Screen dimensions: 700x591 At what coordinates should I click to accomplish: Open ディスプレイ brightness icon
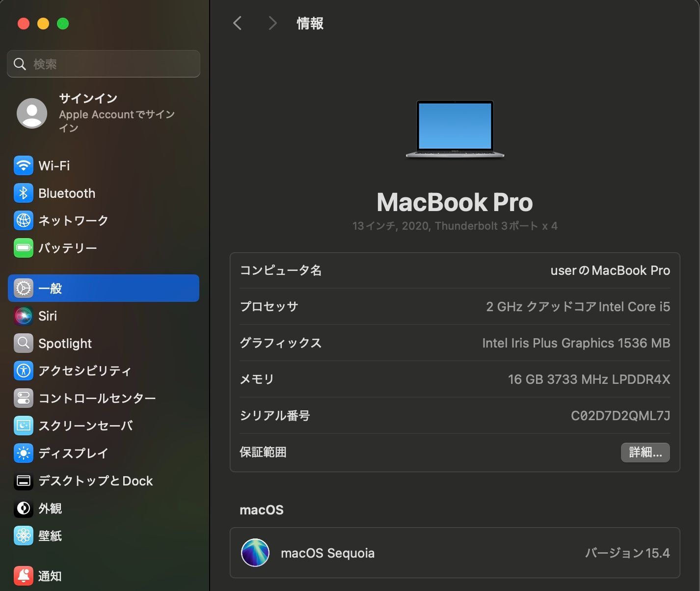[x=24, y=453]
